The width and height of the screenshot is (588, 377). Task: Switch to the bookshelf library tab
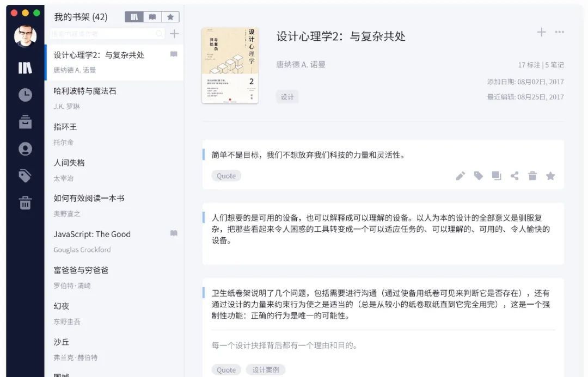tap(134, 16)
